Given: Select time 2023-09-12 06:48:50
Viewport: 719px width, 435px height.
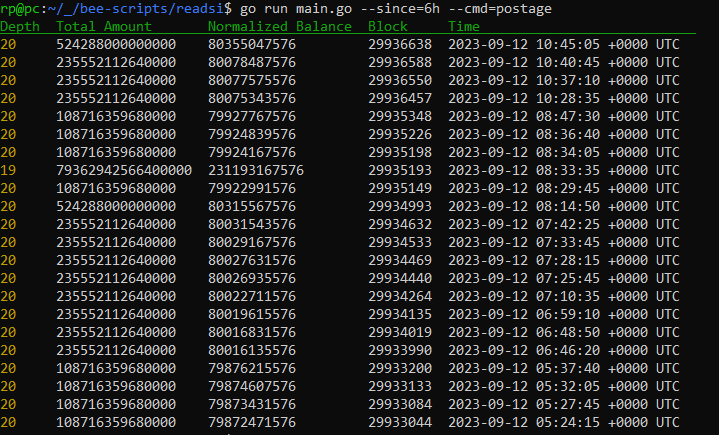Looking at the screenshot, I should pyautogui.click(x=524, y=332).
